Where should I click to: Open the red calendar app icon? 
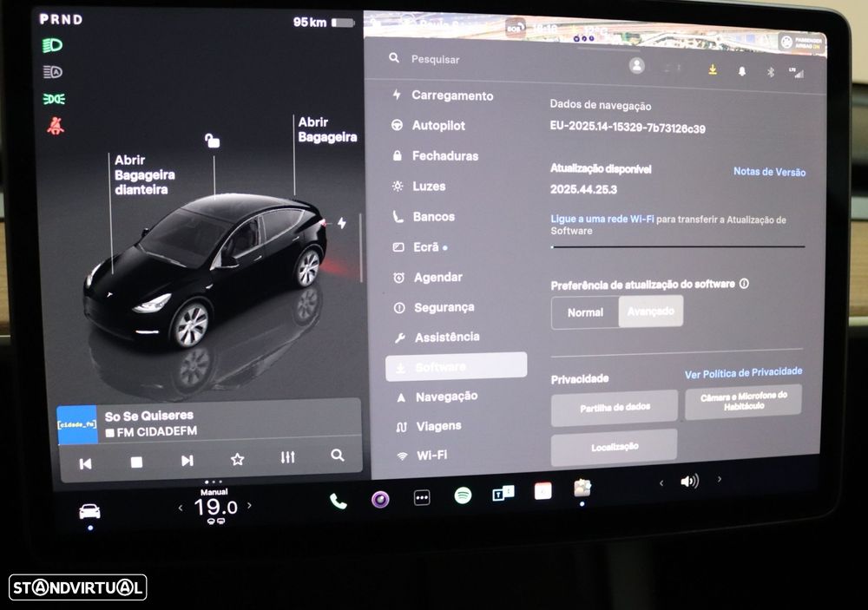542,491
